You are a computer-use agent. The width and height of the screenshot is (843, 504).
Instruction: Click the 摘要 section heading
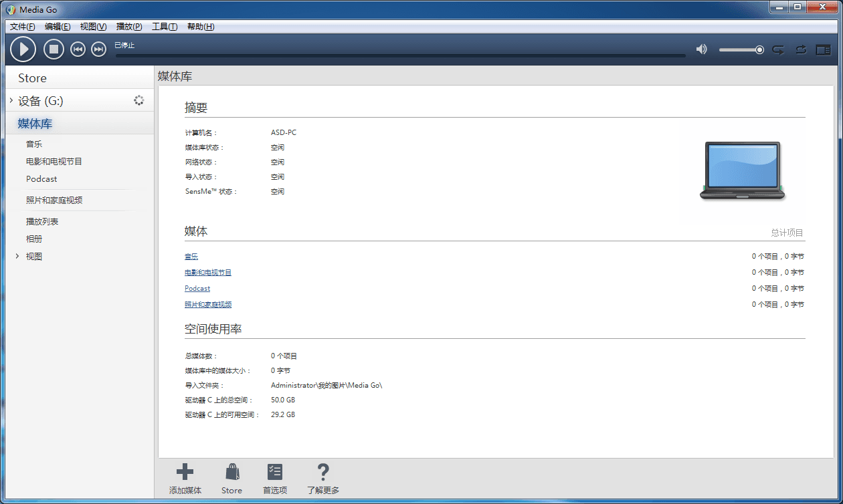point(196,108)
